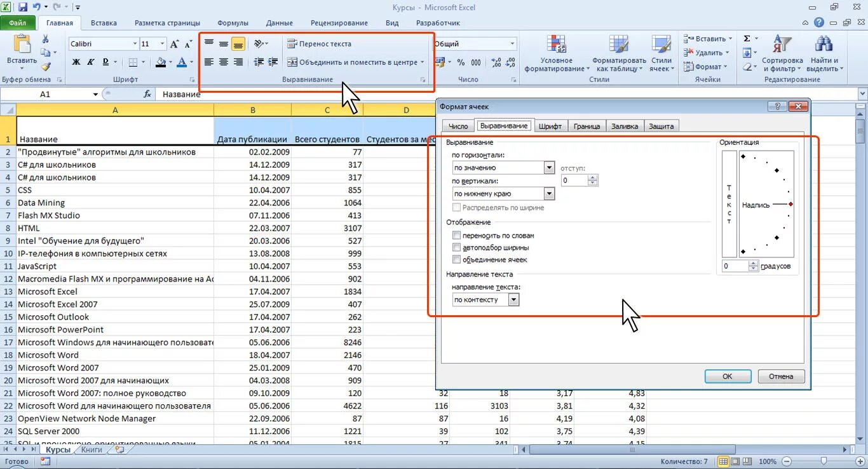Click the Undo arrow icon
This screenshot has width=868, height=469.
point(37,8)
